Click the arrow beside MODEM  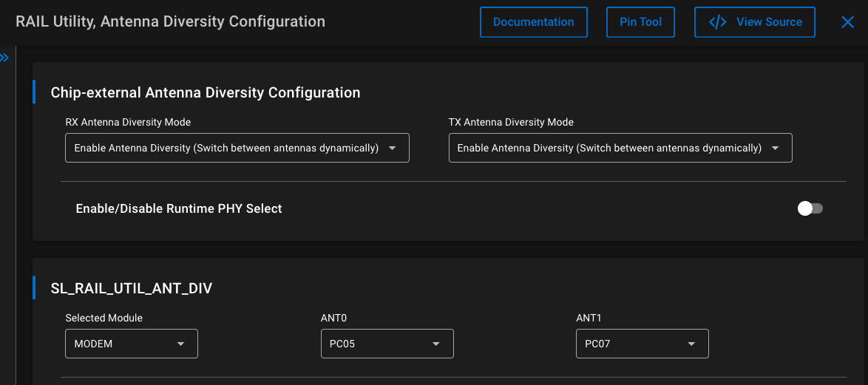181,344
